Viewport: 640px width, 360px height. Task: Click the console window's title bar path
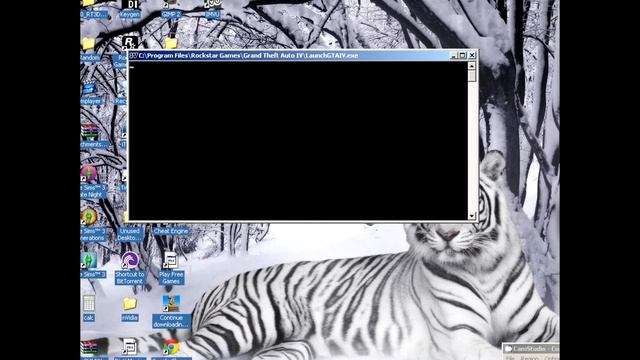[248, 56]
